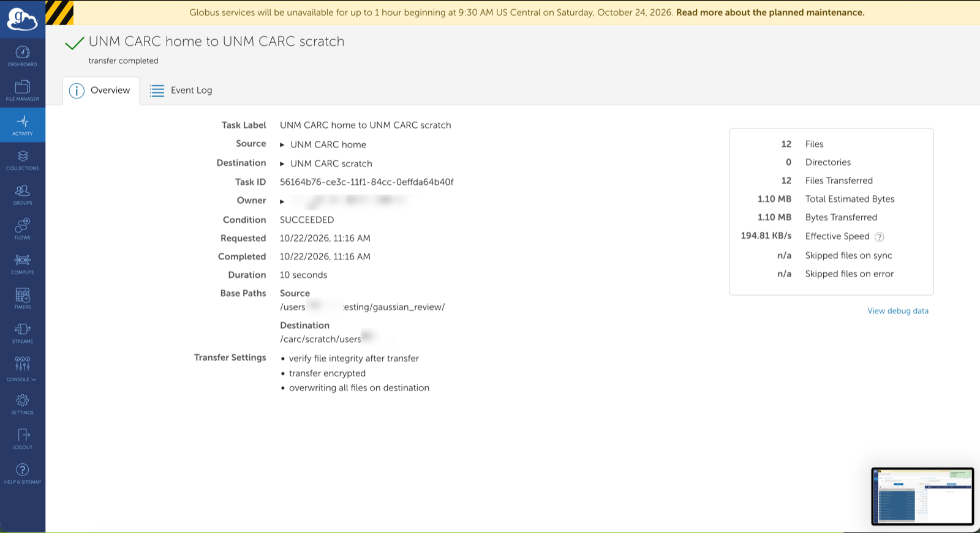Expand Console menu in sidebar
The height and width of the screenshot is (533, 980).
coord(23,369)
